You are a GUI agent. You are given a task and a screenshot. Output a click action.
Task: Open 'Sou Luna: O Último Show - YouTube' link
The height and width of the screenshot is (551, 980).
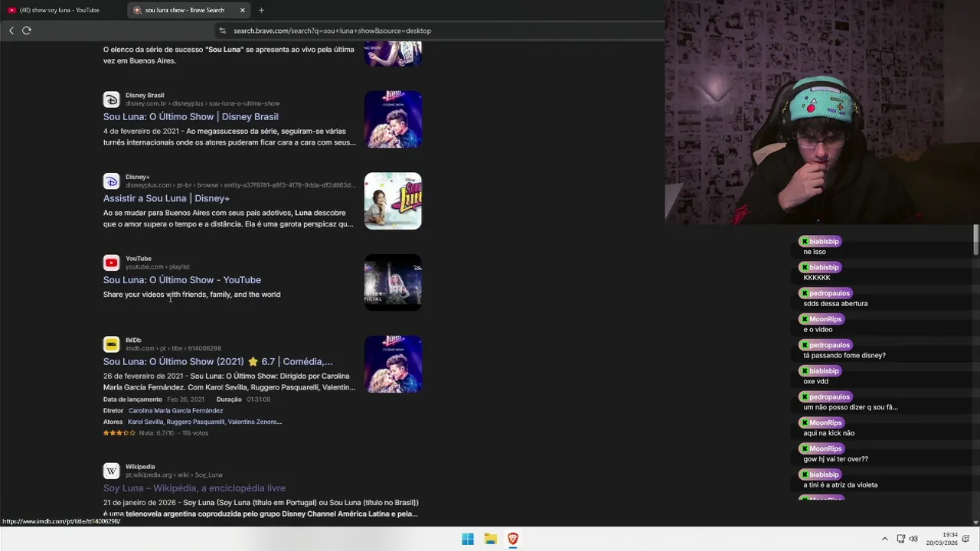tap(182, 280)
